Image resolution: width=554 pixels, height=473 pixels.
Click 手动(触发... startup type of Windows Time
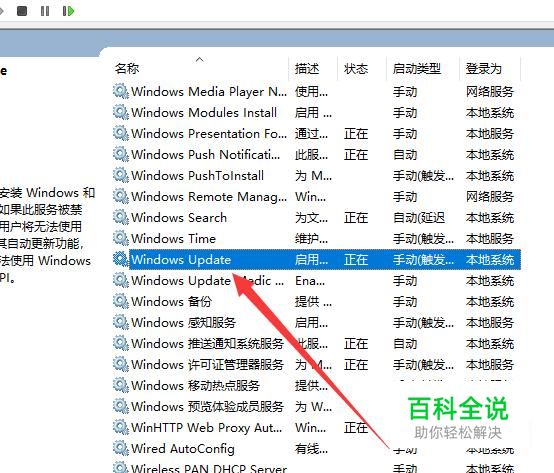[423, 239]
